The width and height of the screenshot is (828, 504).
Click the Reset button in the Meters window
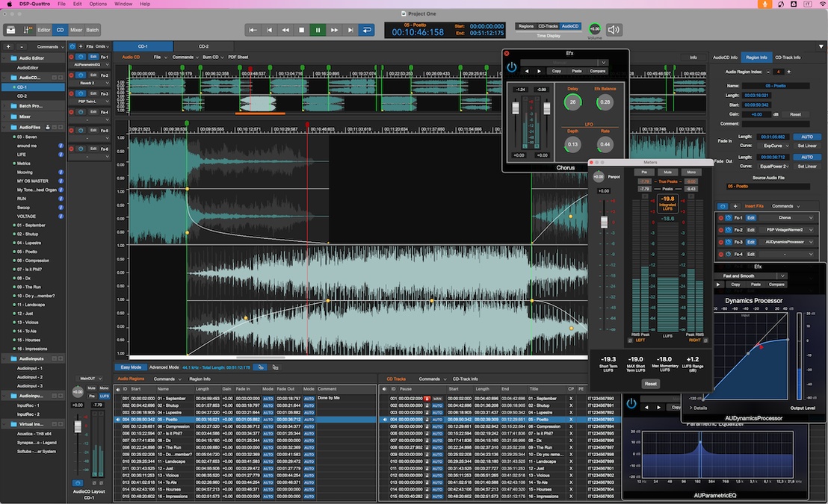650,384
